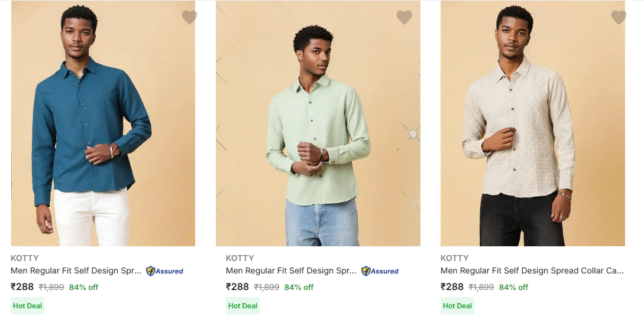Click ₹1,899 struck price on beige shirt
This screenshot has width=644, height=316.
pyautogui.click(x=481, y=288)
